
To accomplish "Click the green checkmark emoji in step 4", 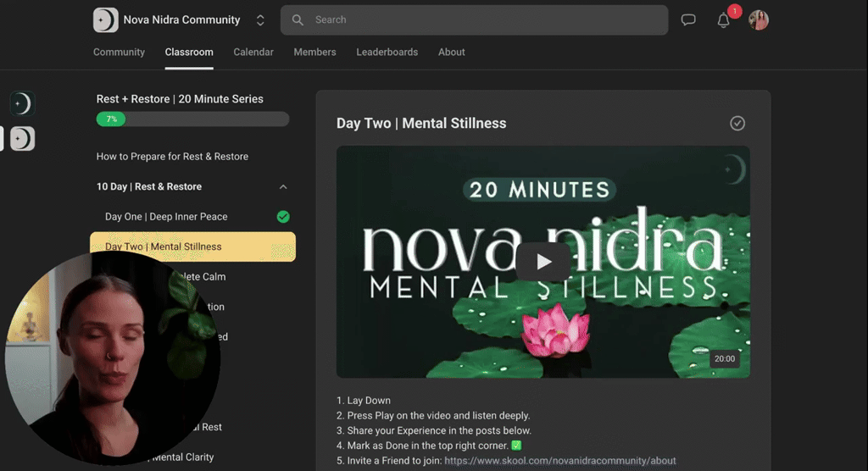I will click(x=516, y=446).
